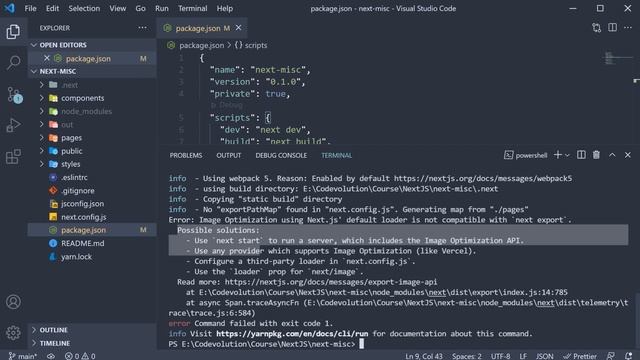Click the Prettier status bar item
The image size is (640, 360).
click(x=580, y=356)
